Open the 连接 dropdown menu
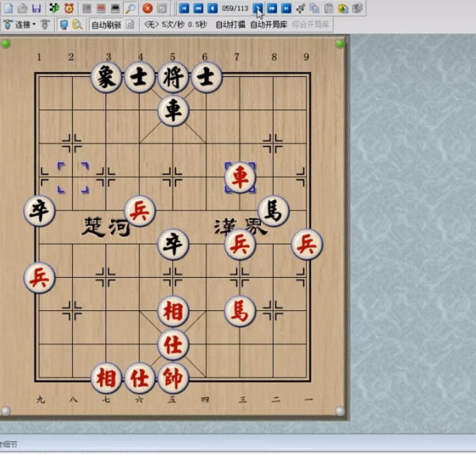Image resolution: width=476 pixels, height=454 pixels. click(23, 25)
